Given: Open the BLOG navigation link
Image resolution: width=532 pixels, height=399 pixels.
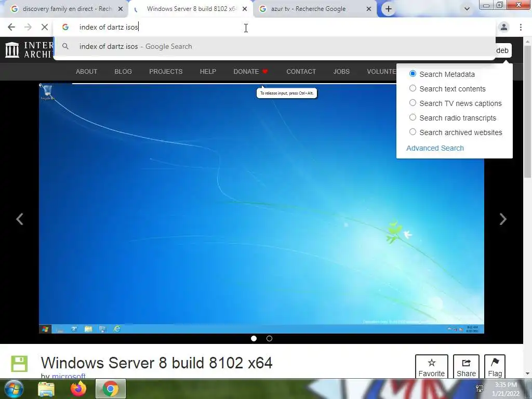Looking at the screenshot, I should point(123,72).
